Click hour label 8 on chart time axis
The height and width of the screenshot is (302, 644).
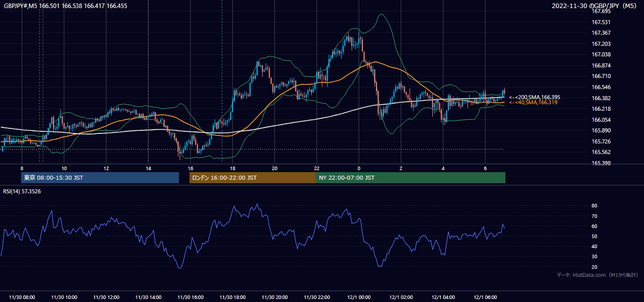(x=22, y=168)
